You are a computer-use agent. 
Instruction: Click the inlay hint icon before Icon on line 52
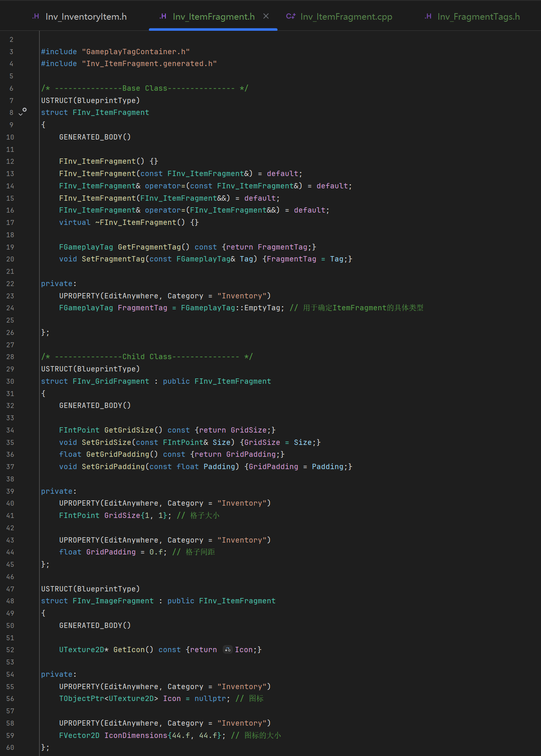tap(227, 649)
